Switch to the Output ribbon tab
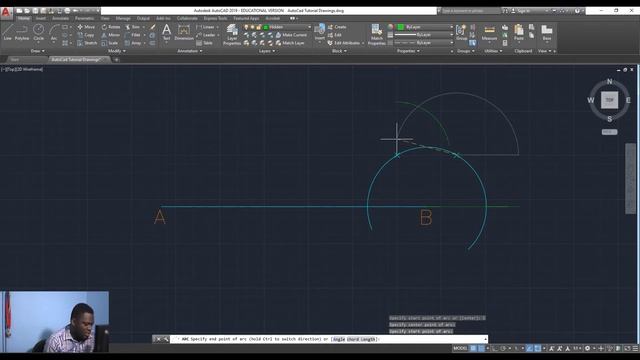 point(143,18)
